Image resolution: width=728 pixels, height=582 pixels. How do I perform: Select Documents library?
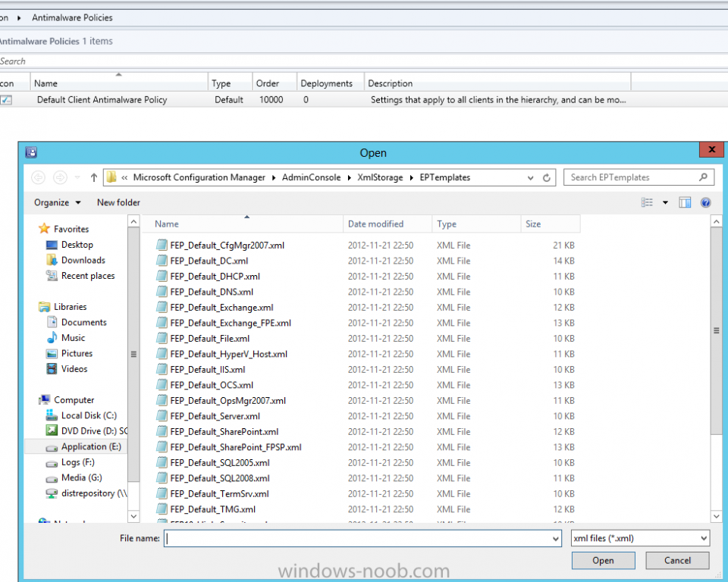click(77, 322)
